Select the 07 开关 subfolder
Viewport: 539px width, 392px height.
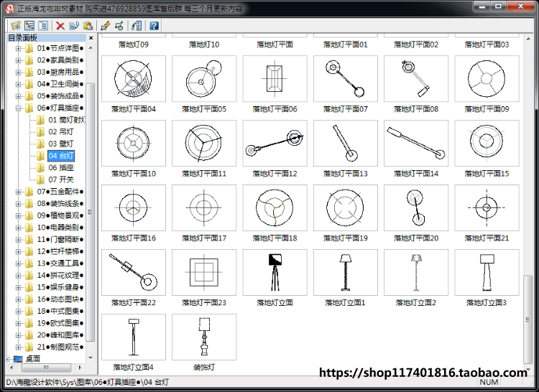click(61, 179)
